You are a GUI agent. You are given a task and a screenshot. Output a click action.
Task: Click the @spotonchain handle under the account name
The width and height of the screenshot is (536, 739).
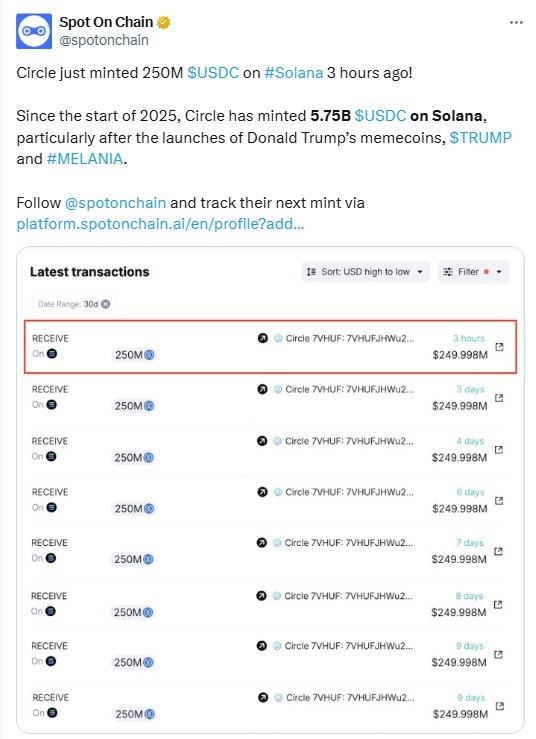[x=104, y=41]
